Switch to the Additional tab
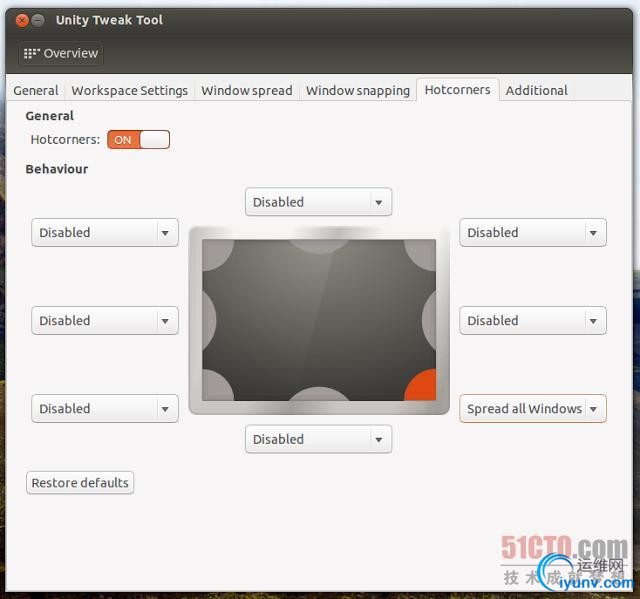 pos(537,90)
